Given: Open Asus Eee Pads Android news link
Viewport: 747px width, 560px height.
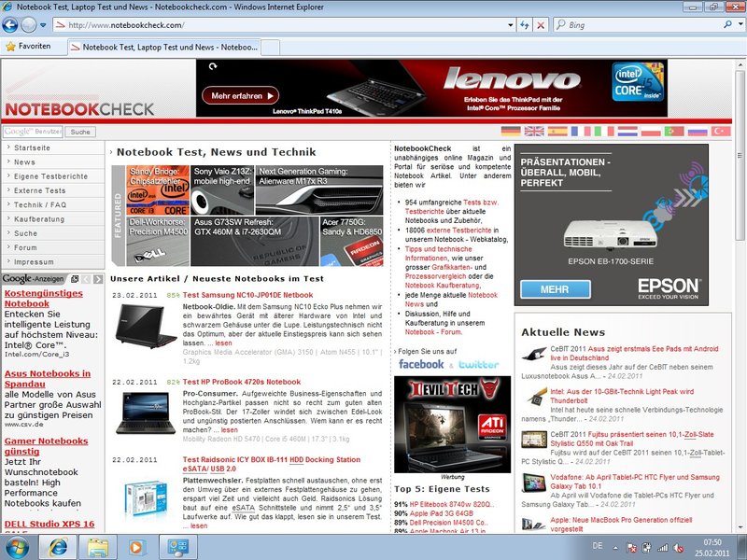Looking at the screenshot, I should click(x=634, y=354).
